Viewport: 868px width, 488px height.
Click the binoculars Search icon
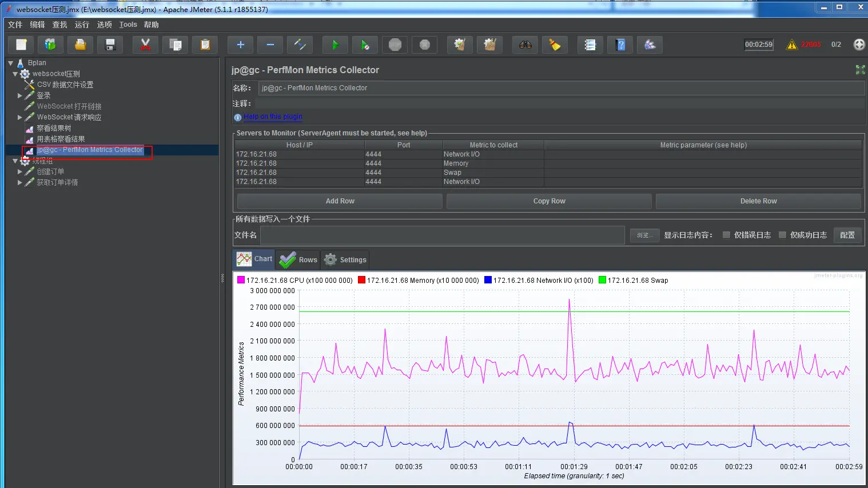pyautogui.click(x=525, y=45)
